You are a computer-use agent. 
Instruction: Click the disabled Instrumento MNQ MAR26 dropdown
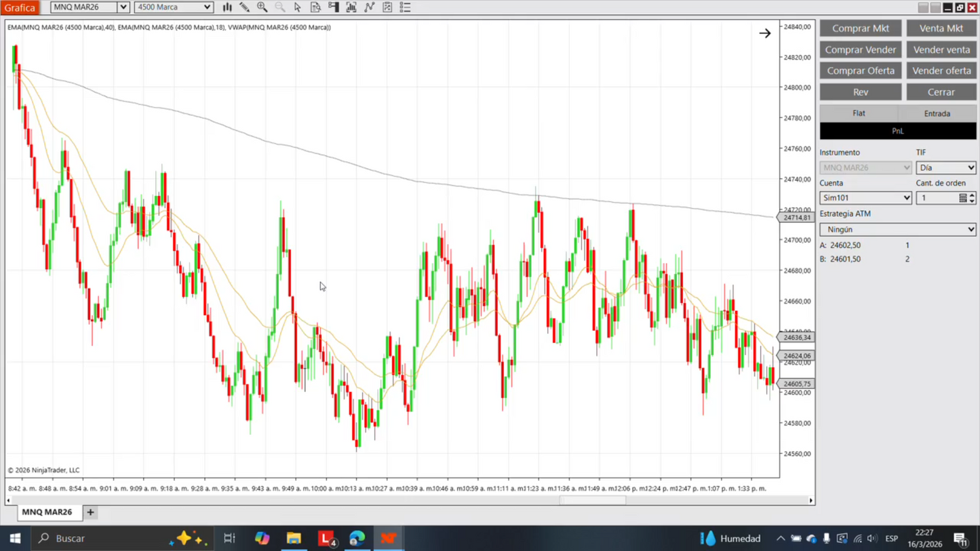coord(865,167)
